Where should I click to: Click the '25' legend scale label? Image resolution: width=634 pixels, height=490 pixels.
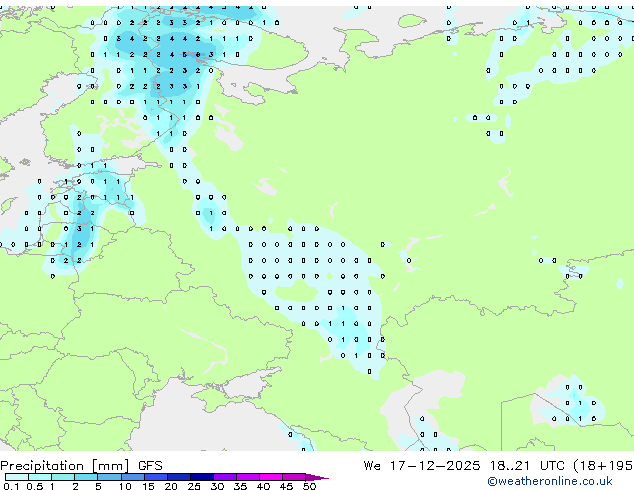tap(194, 486)
